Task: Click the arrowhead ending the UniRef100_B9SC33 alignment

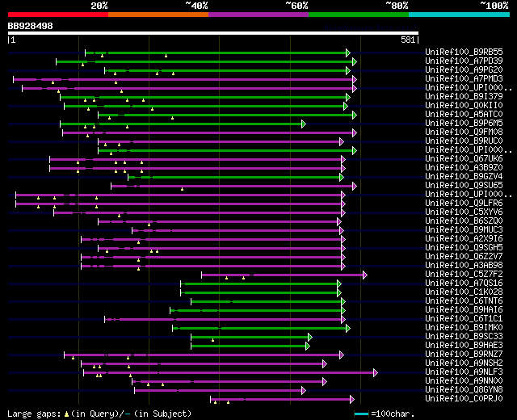Action: [x=309, y=338]
